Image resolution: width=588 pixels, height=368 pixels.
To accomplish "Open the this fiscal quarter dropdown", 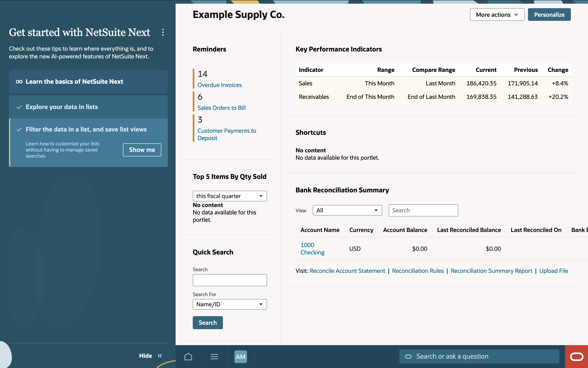I will click(x=230, y=196).
